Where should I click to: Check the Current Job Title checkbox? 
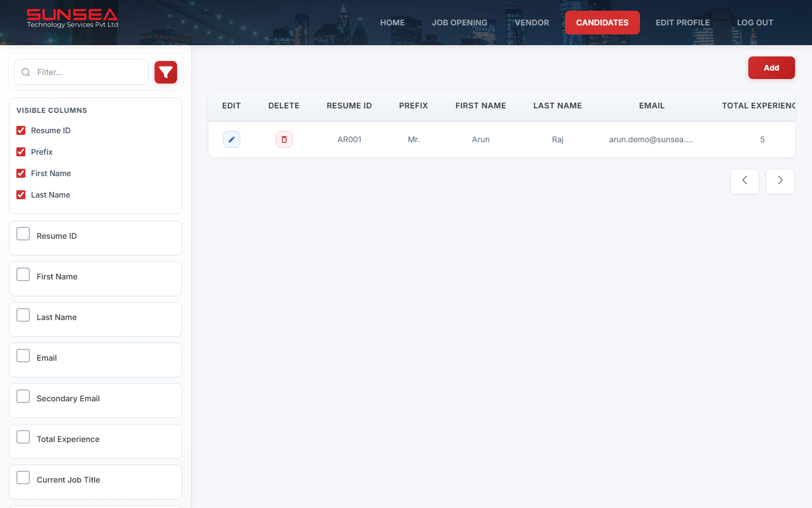pos(23,478)
